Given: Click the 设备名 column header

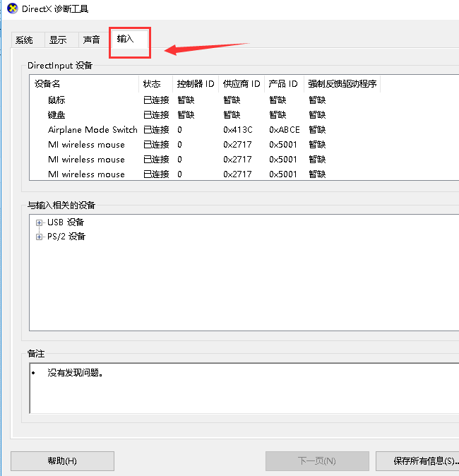Looking at the screenshot, I should 47,84.
